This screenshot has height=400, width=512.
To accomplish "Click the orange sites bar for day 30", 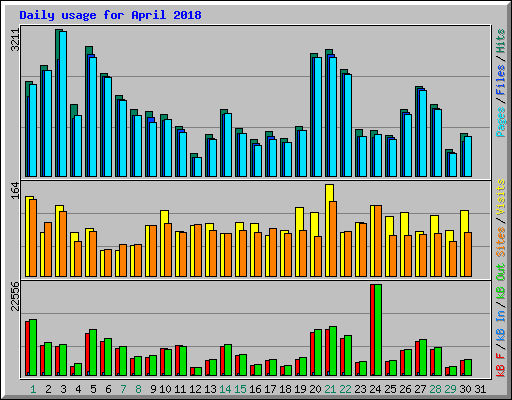I will [468, 255].
